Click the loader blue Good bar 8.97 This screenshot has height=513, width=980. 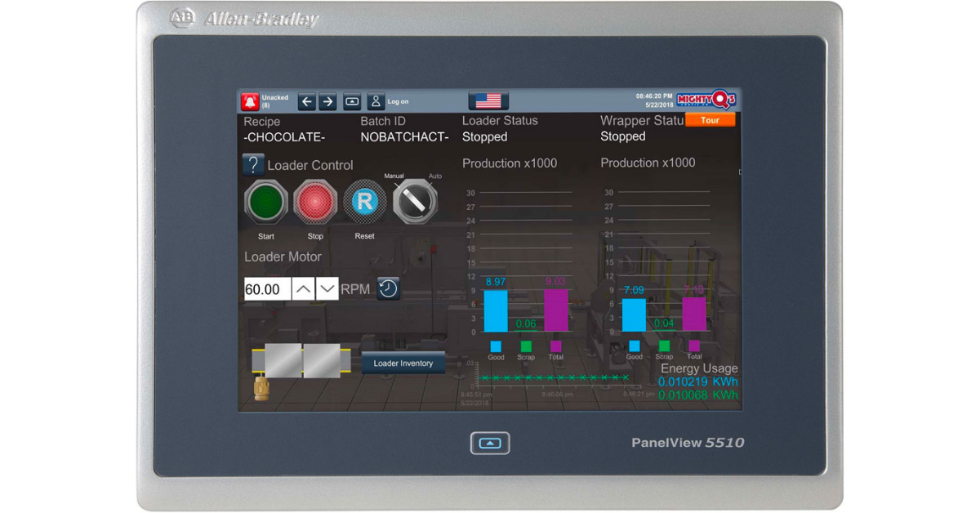pyautogui.click(x=496, y=310)
